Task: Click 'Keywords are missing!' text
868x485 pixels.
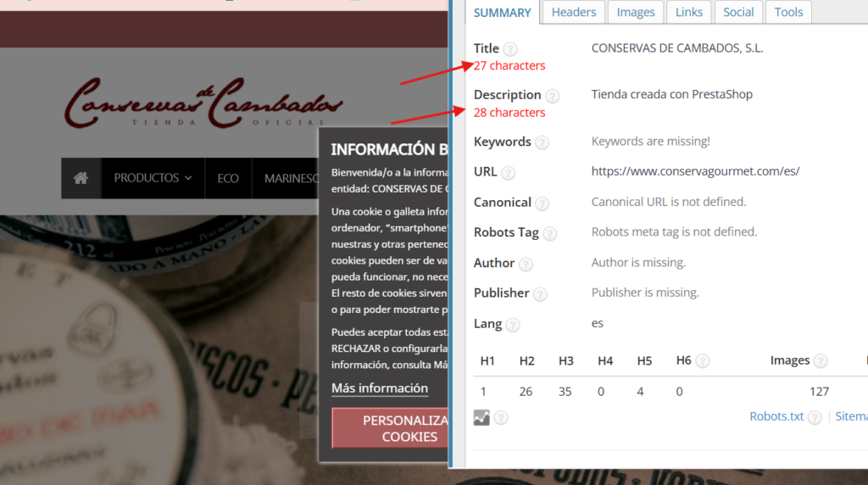Action: pos(650,142)
